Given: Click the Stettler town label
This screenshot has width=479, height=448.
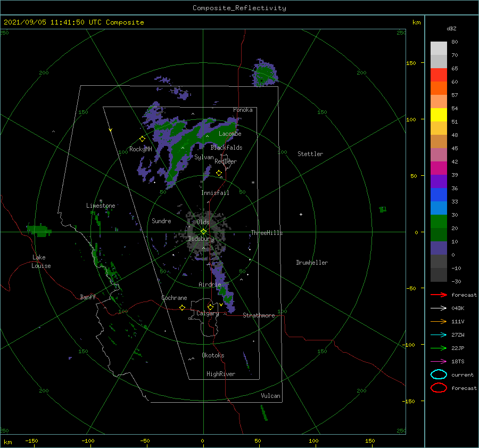Looking at the screenshot, I should tap(310, 154).
